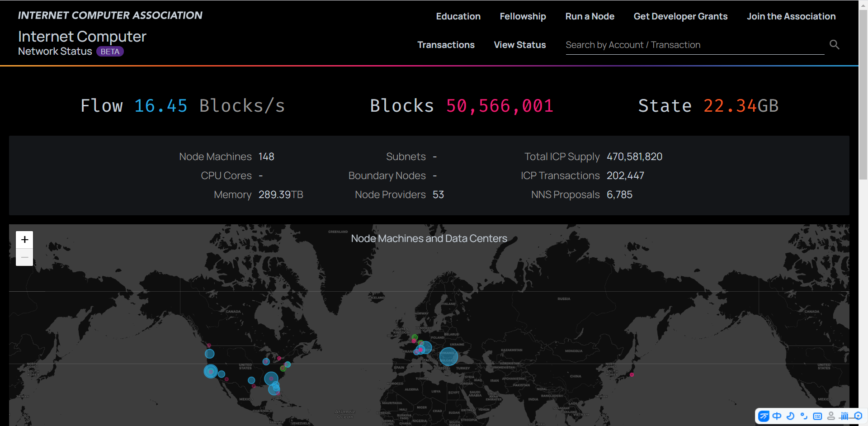
Task: Open the Transactions page
Action: (x=446, y=45)
